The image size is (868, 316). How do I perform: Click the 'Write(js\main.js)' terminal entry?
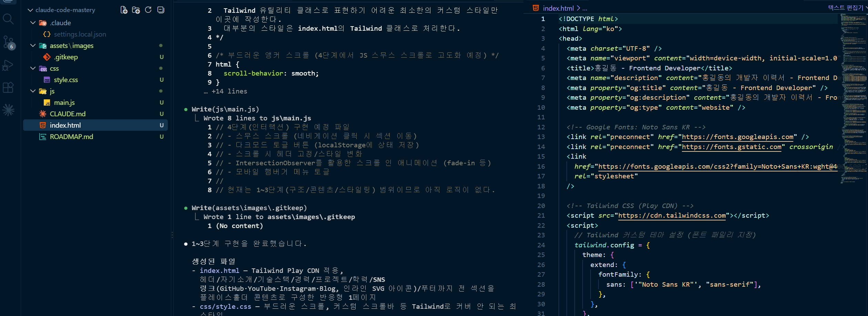pos(225,109)
